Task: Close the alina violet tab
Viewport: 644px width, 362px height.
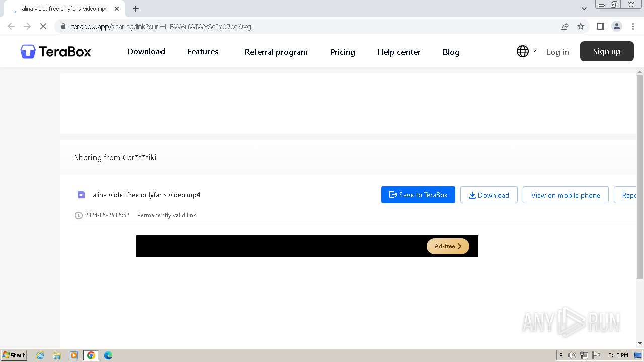Action: coord(117,9)
